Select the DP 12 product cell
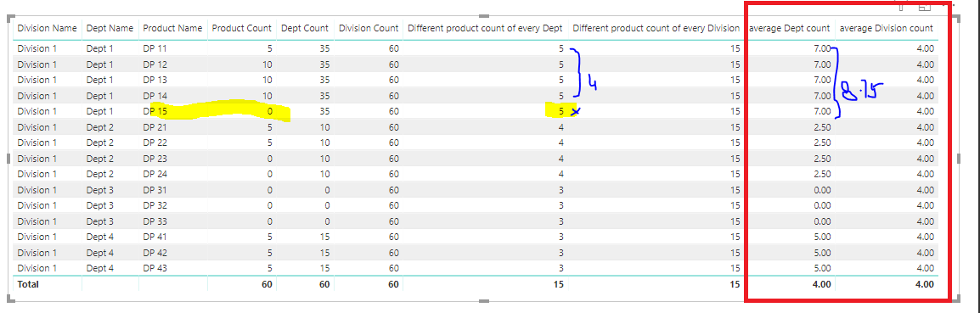The width and height of the screenshot is (980, 313). click(x=155, y=64)
